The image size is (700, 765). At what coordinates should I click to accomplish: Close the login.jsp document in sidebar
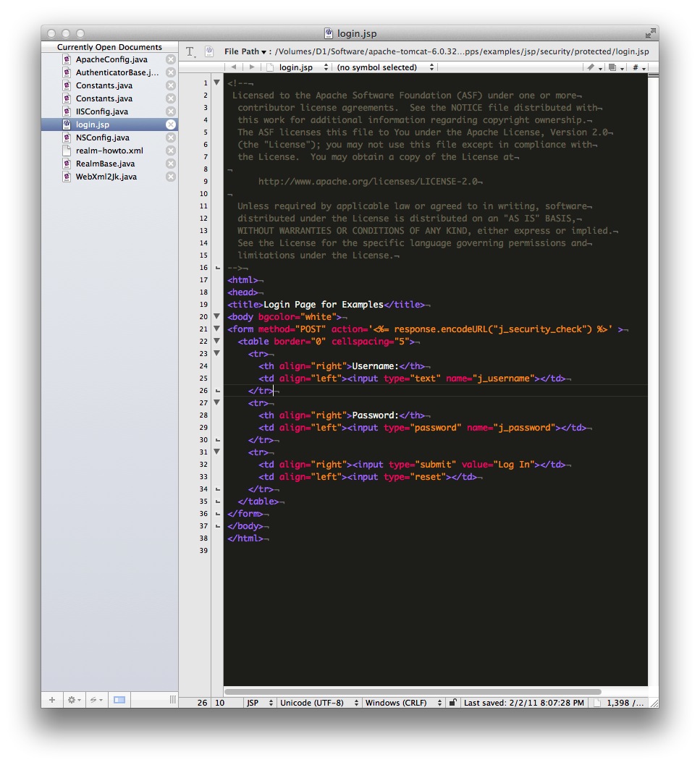pos(170,124)
